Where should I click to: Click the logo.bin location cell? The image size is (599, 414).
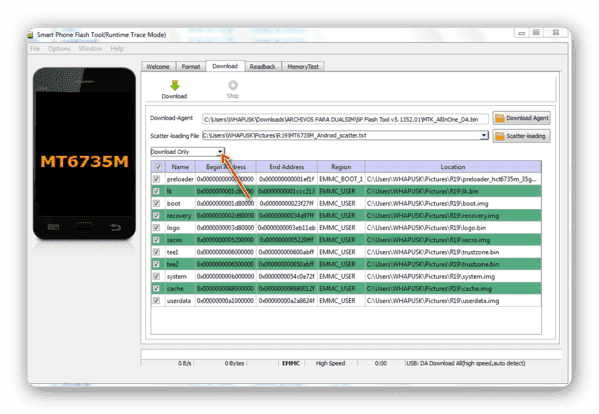(453, 228)
